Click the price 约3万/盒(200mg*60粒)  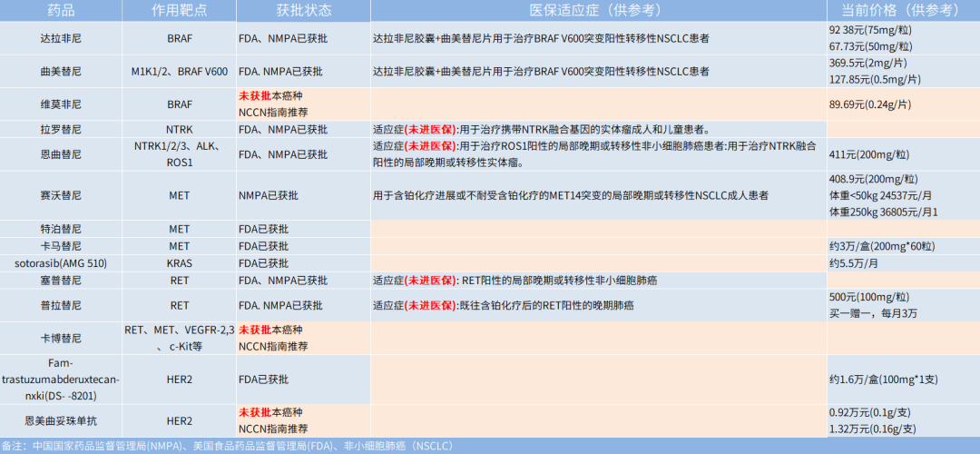pyautogui.click(x=883, y=246)
